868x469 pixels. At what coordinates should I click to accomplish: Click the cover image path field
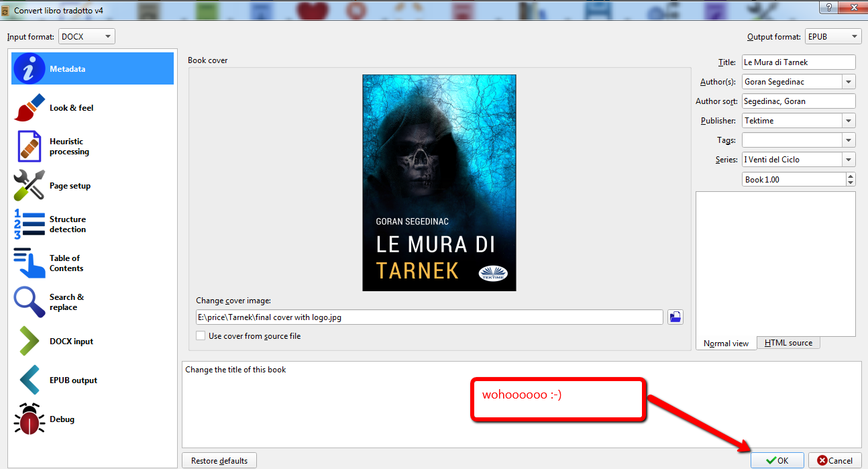429,317
